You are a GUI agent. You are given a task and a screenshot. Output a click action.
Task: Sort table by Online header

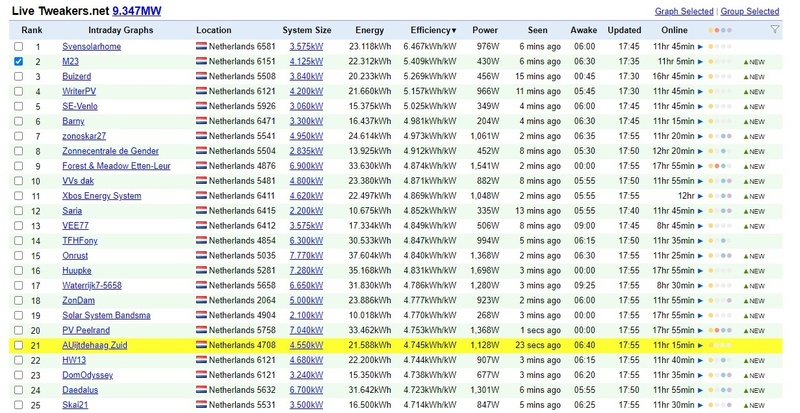point(674,30)
